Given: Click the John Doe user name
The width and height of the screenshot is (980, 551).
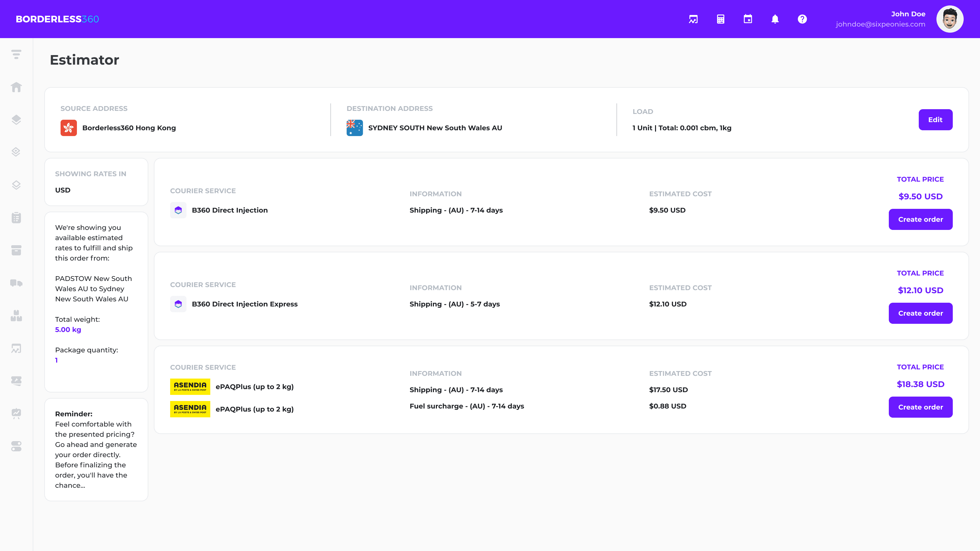Looking at the screenshot, I should (908, 14).
